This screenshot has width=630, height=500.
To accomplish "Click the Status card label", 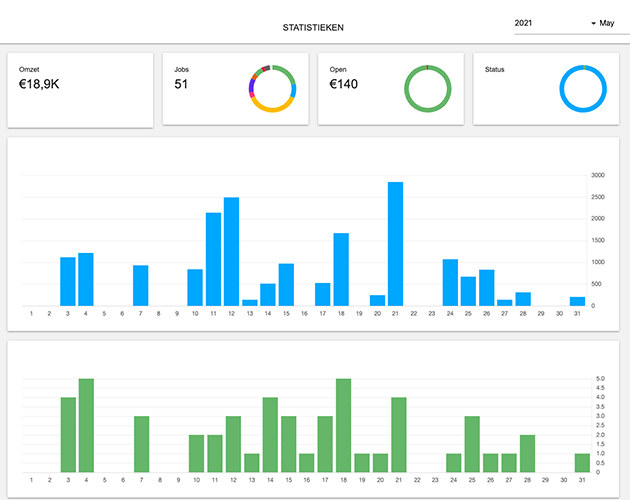I will click(496, 69).
